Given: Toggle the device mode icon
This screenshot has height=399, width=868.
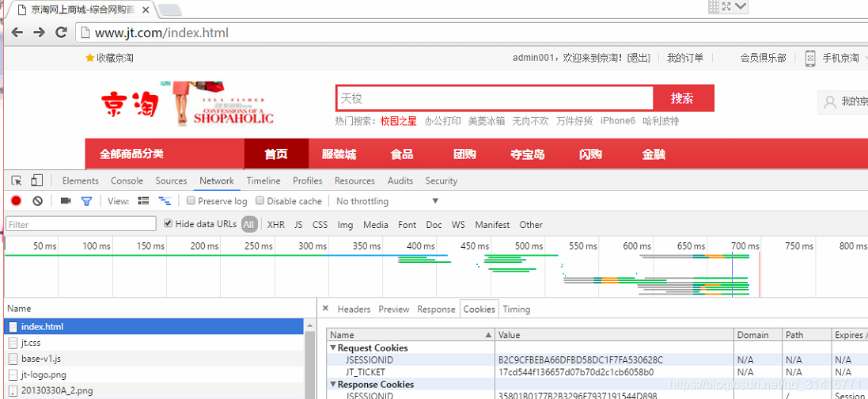Looking at the screenshot, I should [37, 180].
